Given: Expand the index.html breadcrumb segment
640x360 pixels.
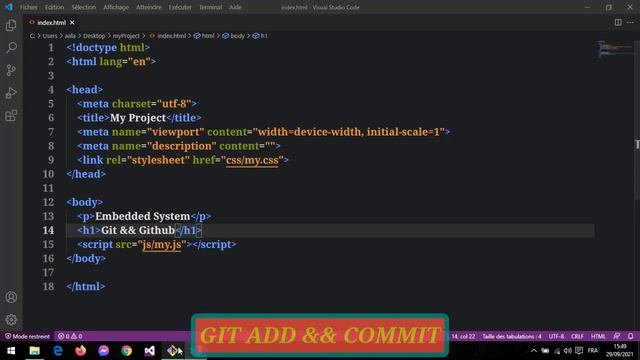Looking at the screenshot, I should coord(168,36).
